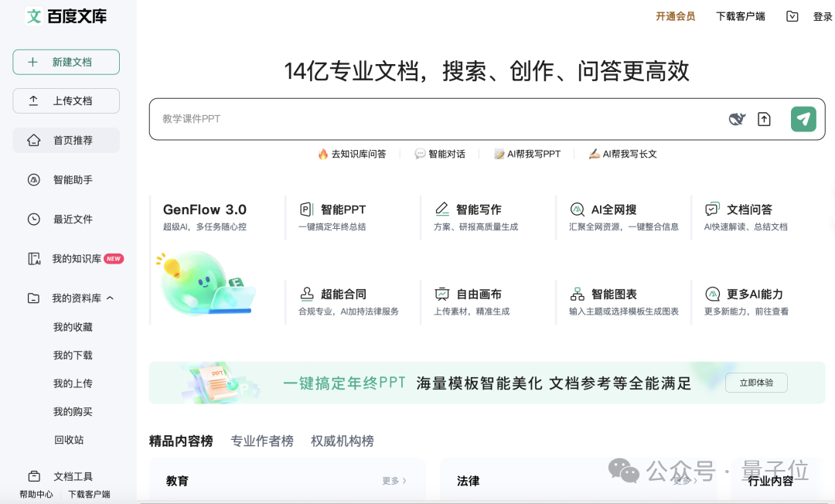Click 登录 to sign in
The height and width of the screenshot is (504, 835).
coord(823,16)
